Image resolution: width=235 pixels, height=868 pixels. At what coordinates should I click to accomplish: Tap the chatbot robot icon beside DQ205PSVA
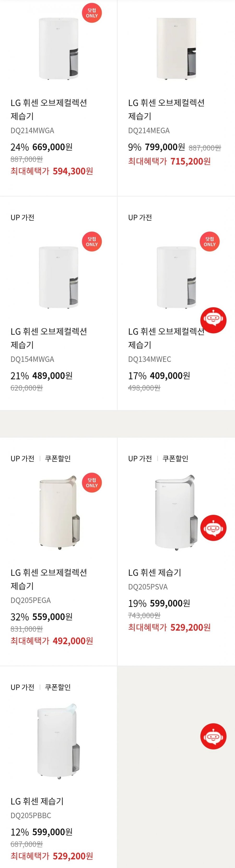click(213, 528)
